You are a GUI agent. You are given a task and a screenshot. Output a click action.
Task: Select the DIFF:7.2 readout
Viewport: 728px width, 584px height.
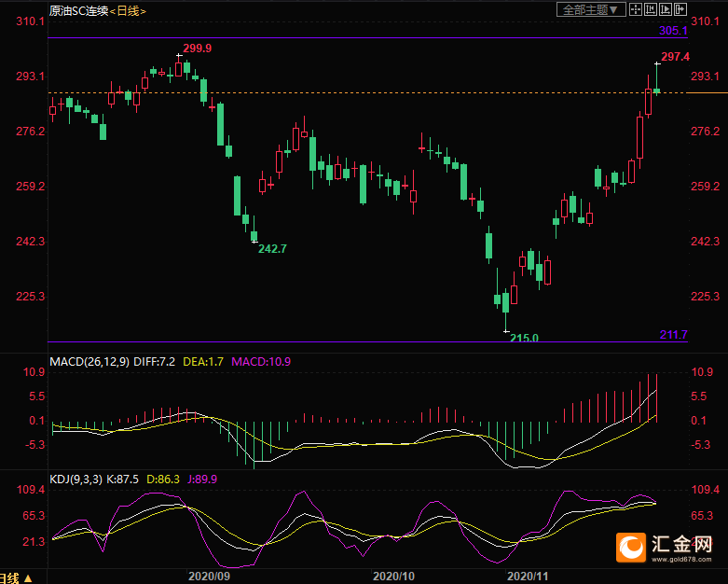(155, 361)
